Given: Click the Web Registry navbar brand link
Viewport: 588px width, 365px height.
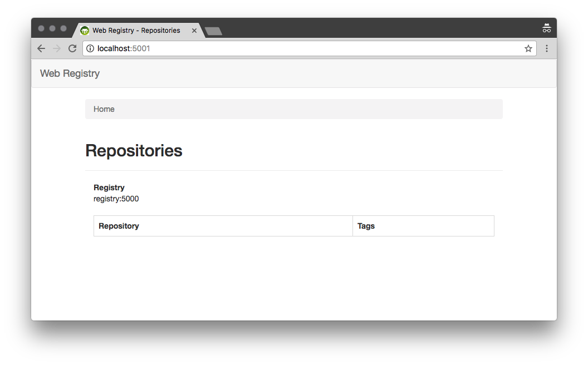Looking at the screenshot, I should 70,73.
